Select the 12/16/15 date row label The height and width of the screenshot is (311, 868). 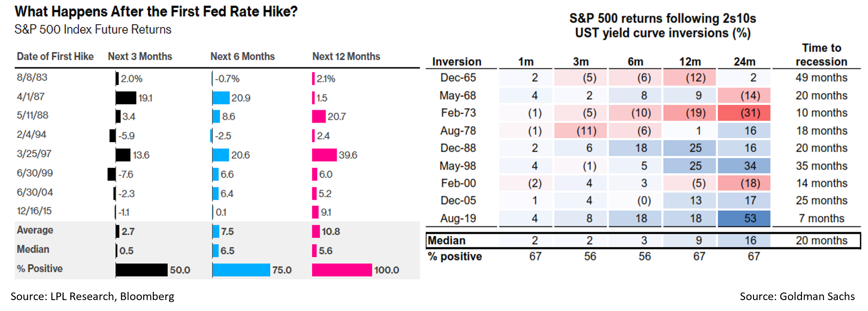pyautogui.click(x=34, y=211)
